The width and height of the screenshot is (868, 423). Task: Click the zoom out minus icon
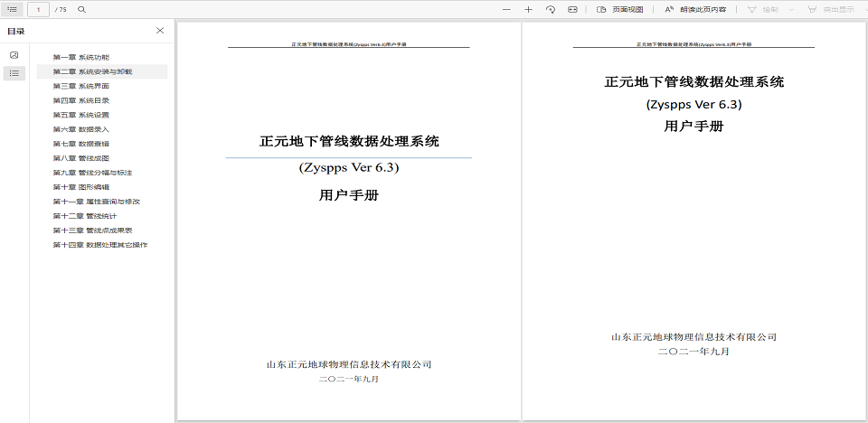coord(505,9)
